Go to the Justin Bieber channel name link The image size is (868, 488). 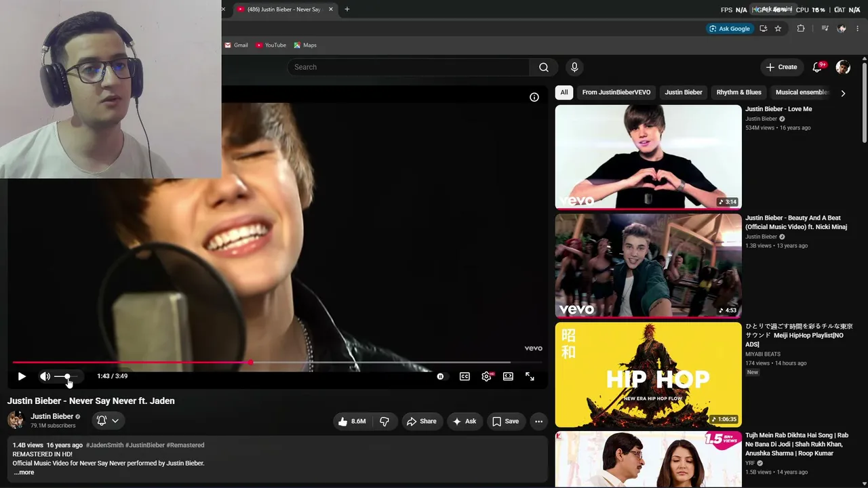click(x=52, y=416)
